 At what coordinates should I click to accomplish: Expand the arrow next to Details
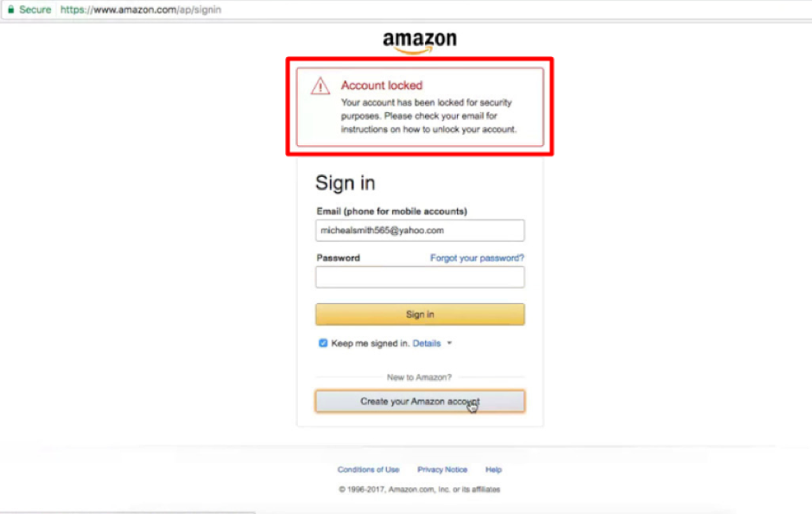click(x=449, y=343)
